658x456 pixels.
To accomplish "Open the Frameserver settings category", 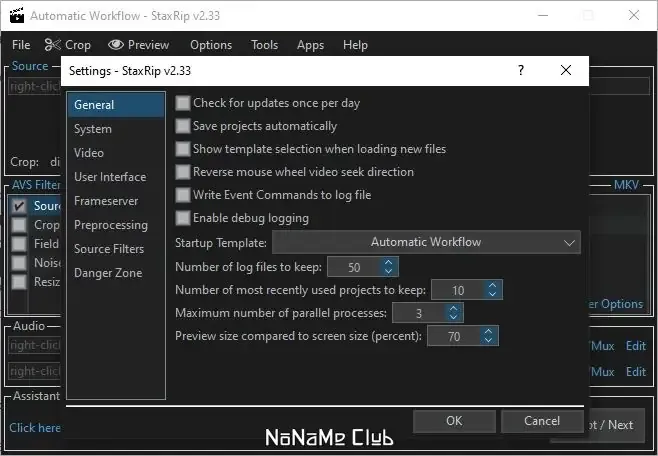I will point(116,201).
